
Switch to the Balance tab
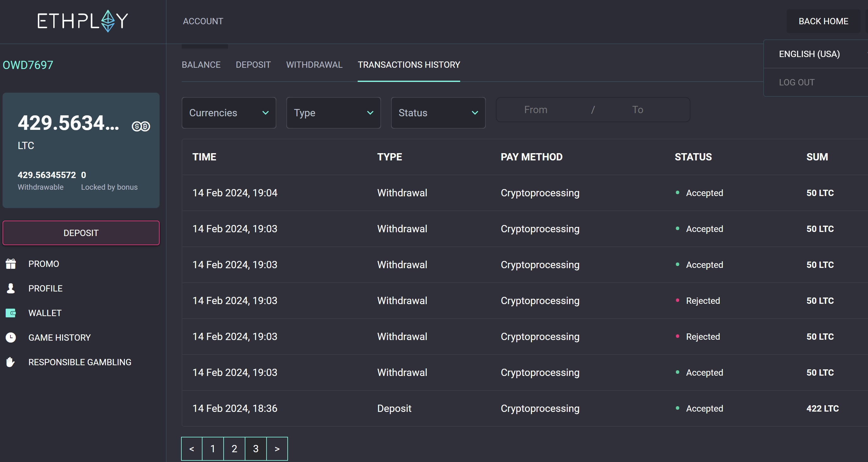click(201, 65)
